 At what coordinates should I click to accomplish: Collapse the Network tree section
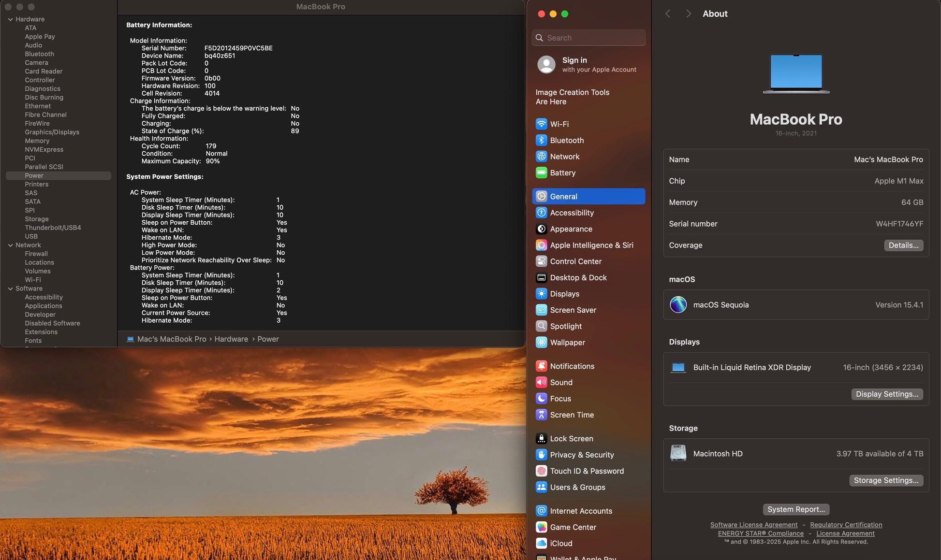point(10,245)
